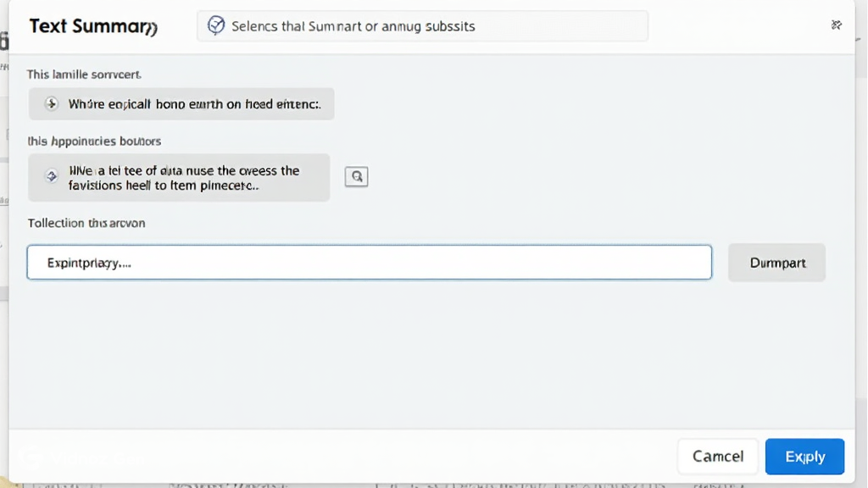868x488 pixels.
Task: Select the "Whńre eopicall hono eưrth" option
Action: [x=181, y=104]
